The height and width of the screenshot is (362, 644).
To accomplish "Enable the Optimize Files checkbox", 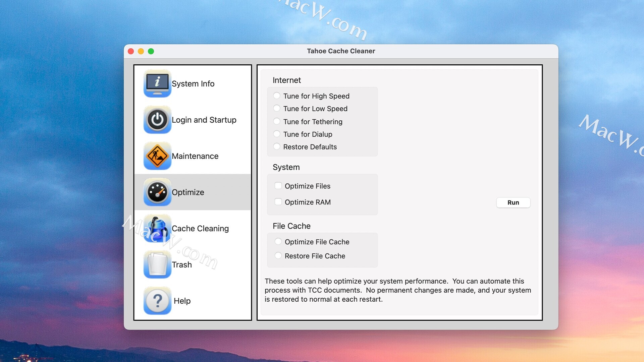I will 278,186.
